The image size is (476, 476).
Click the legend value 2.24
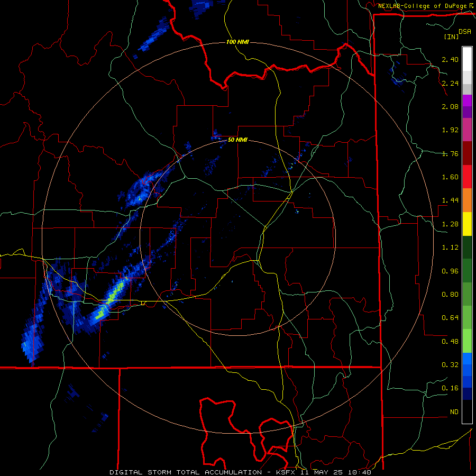point(450,83)
